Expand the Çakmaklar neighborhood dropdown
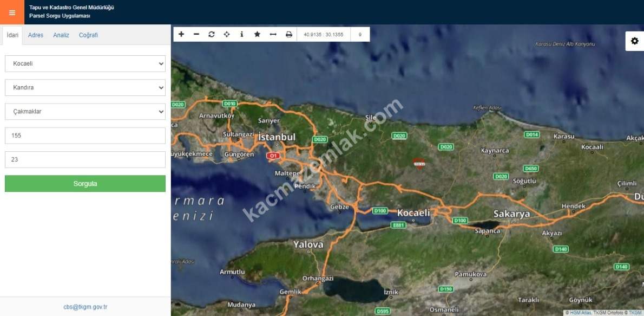 pyautogui.click(x=85, y=112)
